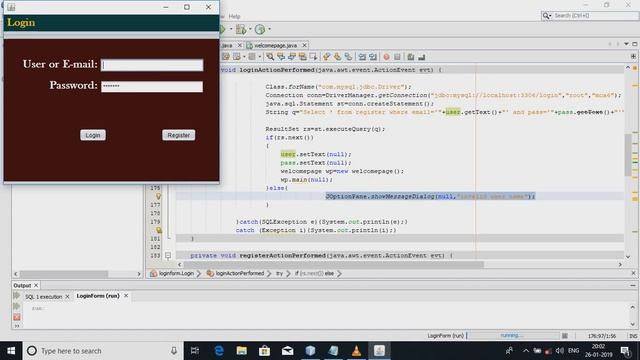Click Re-run with different parameters icon
Image resolution: width=640 pixels, height=360 pixels.
click(x=17, y=306)
